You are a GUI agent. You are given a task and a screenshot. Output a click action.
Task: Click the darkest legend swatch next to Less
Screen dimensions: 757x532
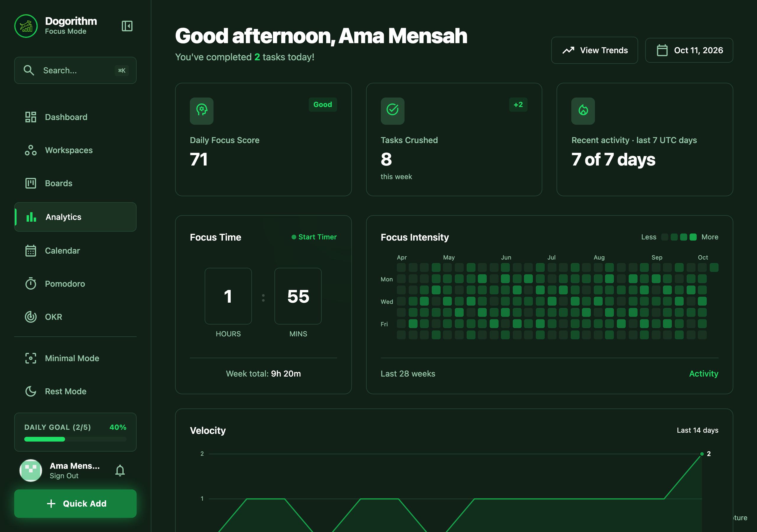[665, 237]
